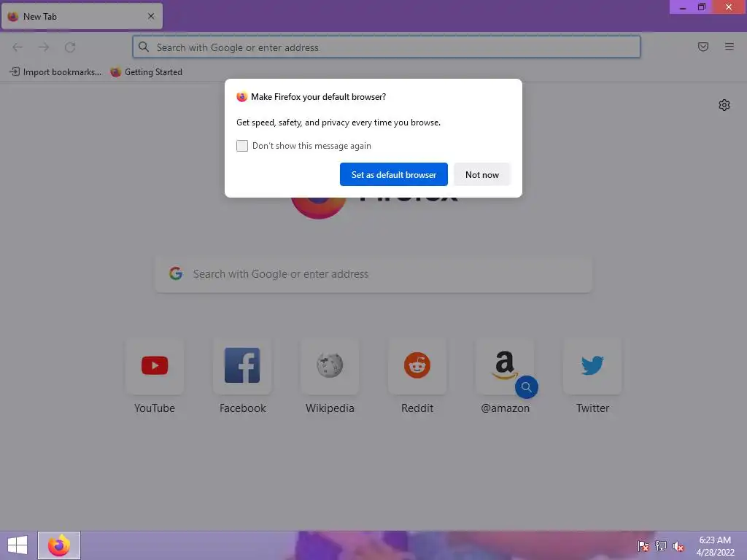The width and height of the screenshot is (747, 560).
Task: Open the Windows Start button
Action: [18, 545]
